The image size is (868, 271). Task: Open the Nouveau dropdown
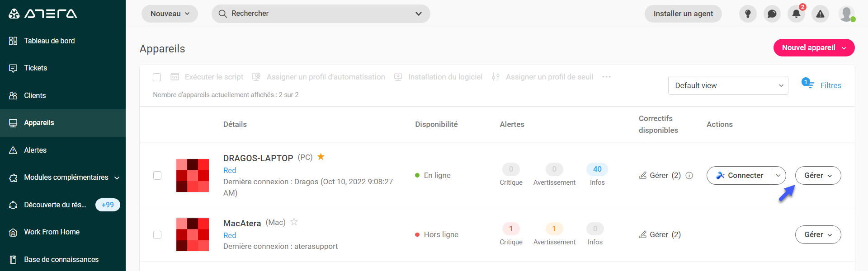tap(170, 14)
